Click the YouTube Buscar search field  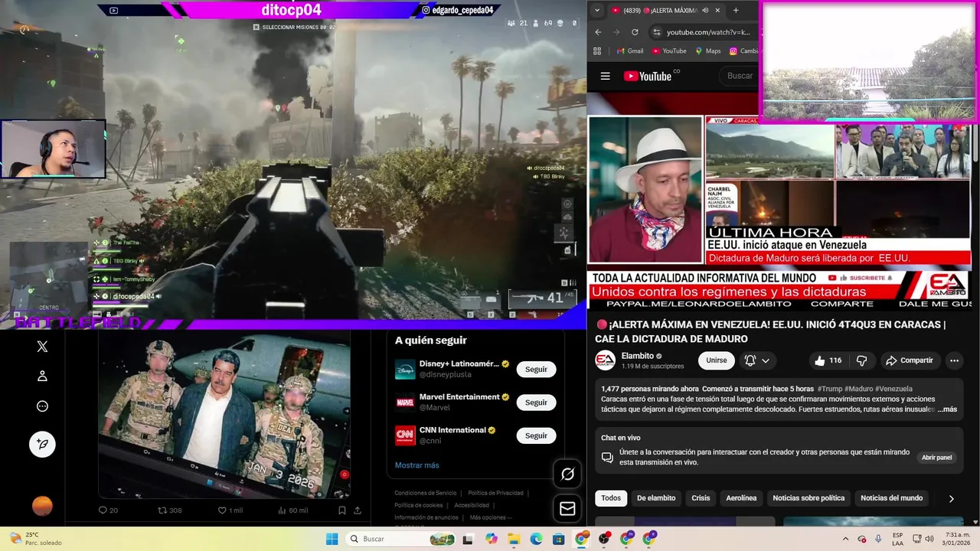(x=740, y=76)
